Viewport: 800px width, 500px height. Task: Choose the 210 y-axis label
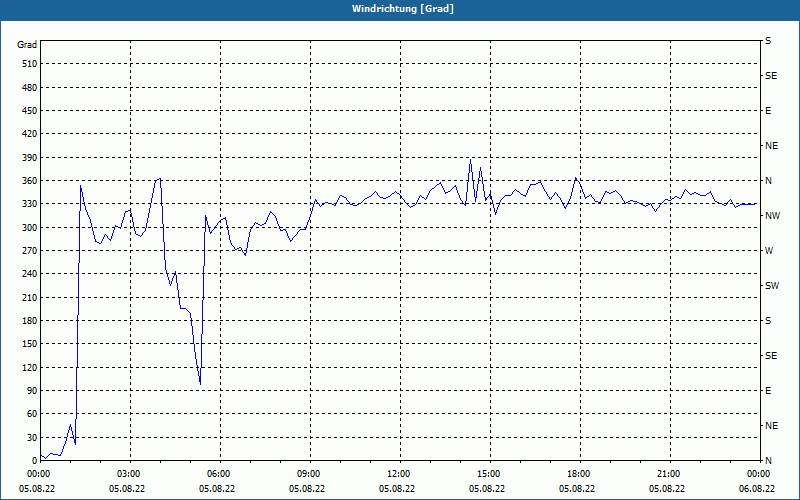(30, 297)
